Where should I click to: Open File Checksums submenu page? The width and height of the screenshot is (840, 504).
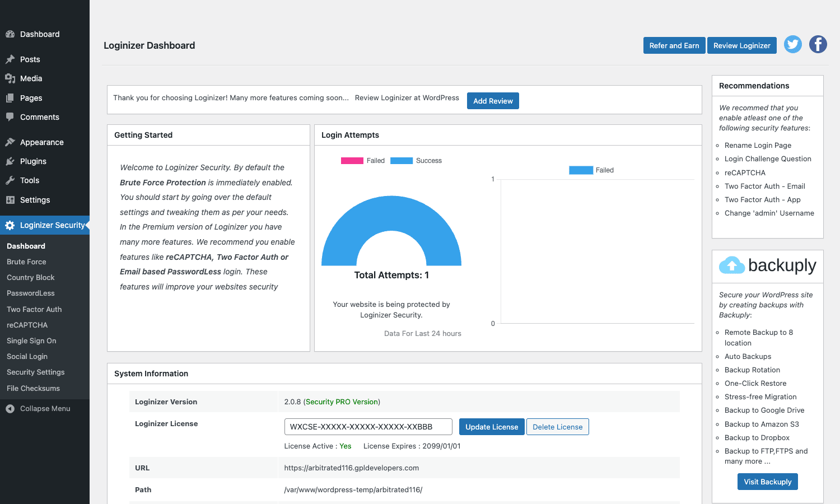click(33, 388)
